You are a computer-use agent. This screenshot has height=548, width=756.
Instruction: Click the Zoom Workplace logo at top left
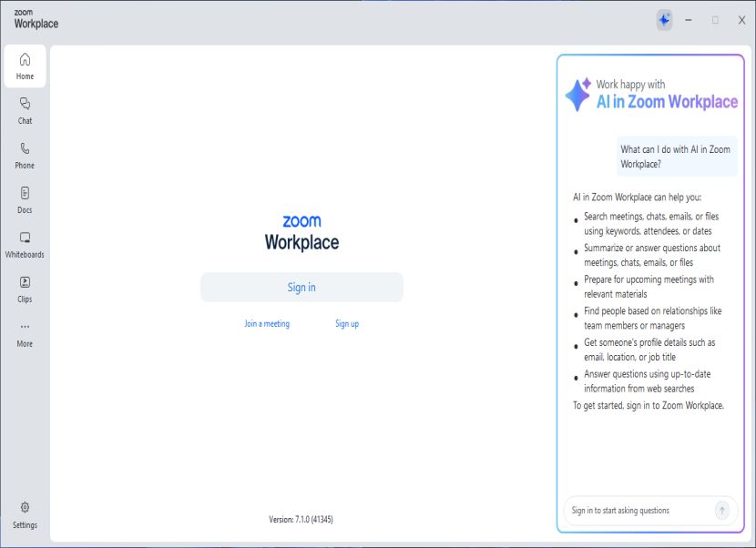(x=36, y=19)
